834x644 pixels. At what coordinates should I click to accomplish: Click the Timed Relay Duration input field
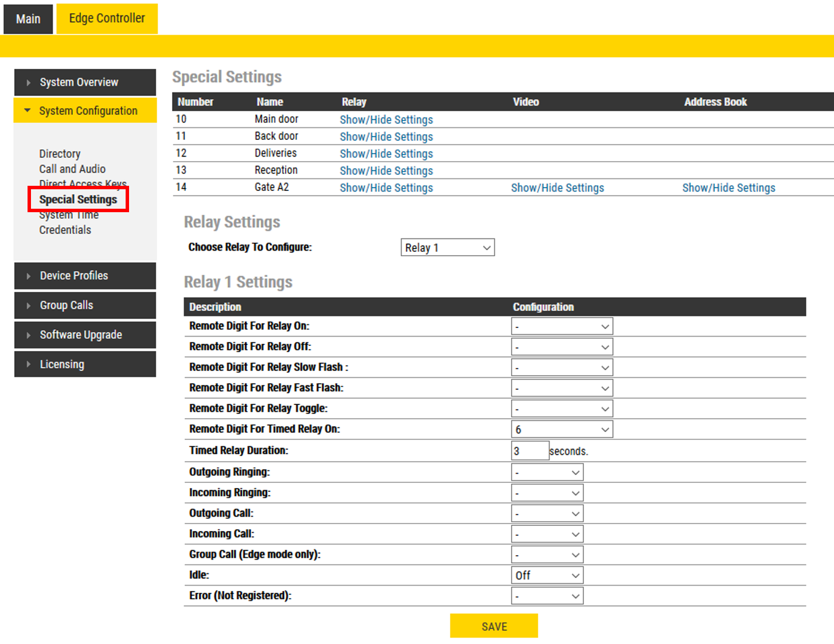tap(529, 451)
